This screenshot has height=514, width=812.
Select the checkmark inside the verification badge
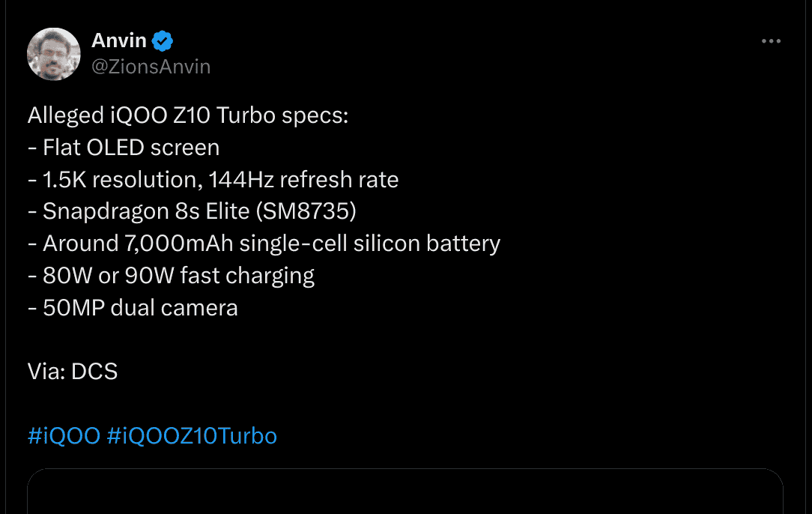click(161, 40)
